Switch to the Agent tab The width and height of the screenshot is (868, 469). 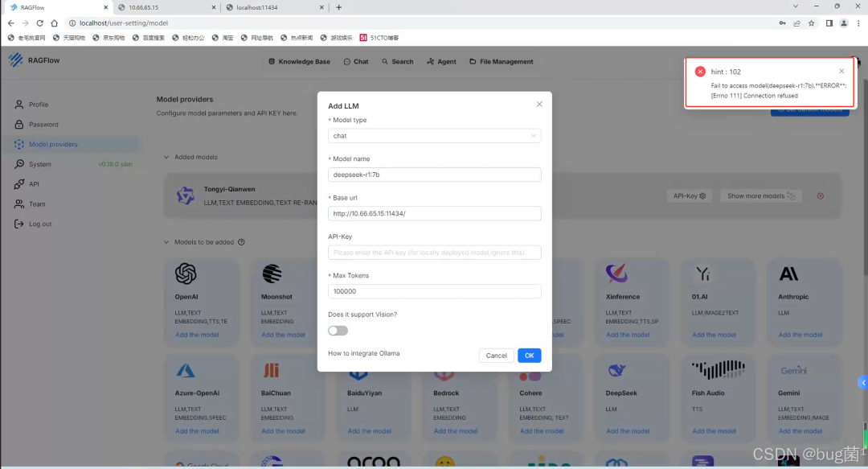tap(441, 61)
